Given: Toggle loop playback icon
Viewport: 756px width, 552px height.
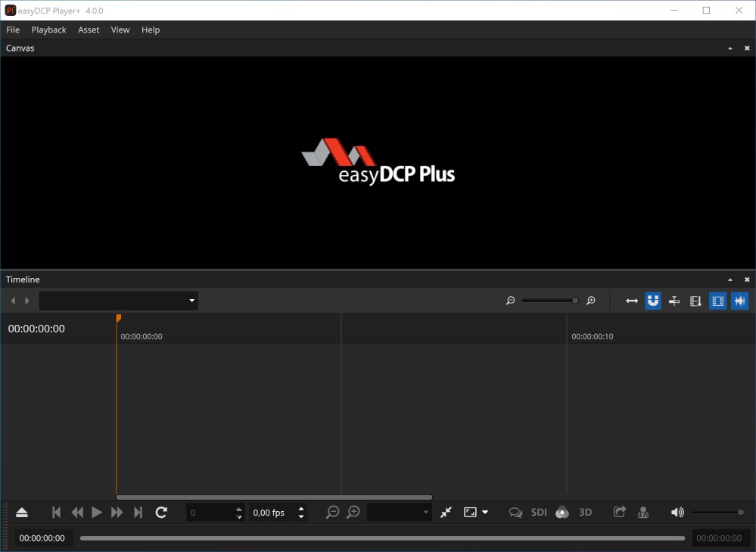Looking at the screenshot, I should point(161,513).
